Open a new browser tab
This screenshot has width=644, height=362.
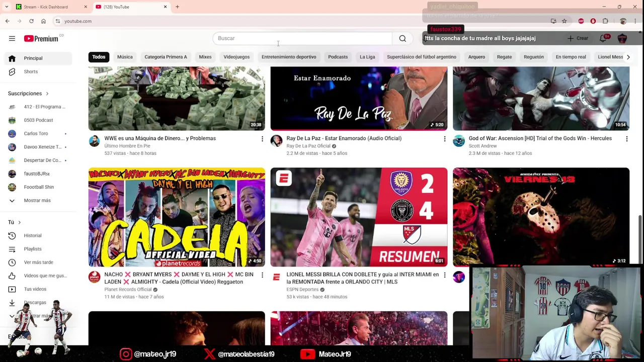tap(177, 7)
